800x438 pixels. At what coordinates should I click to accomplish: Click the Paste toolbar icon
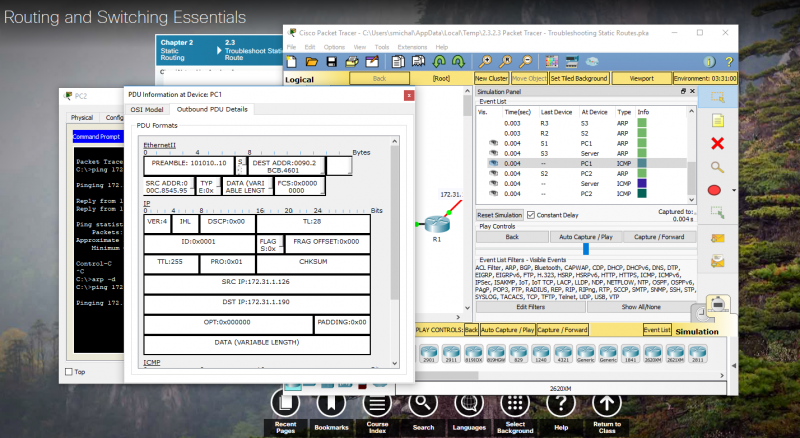[x=418, y=62]
